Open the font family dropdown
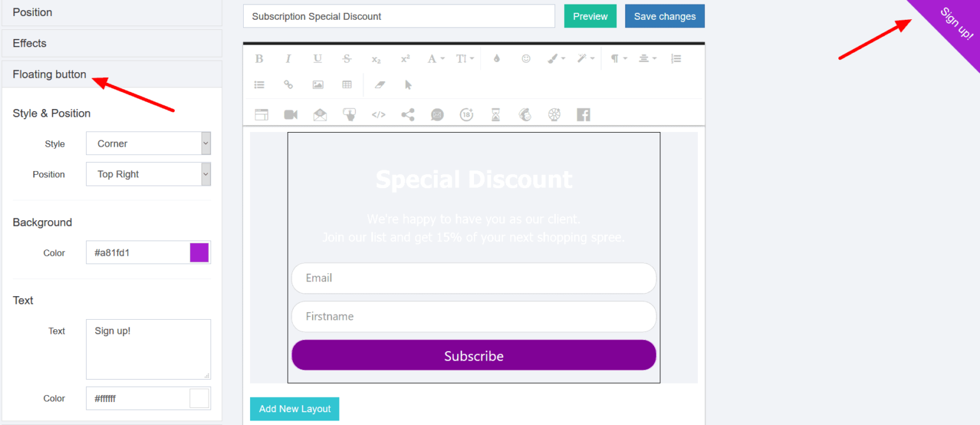This screenshot has width=980, height=425. 436,59
